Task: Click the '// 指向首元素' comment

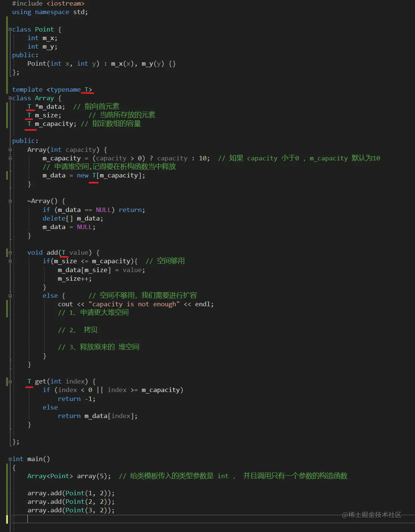Action: [x=96, y=107]
